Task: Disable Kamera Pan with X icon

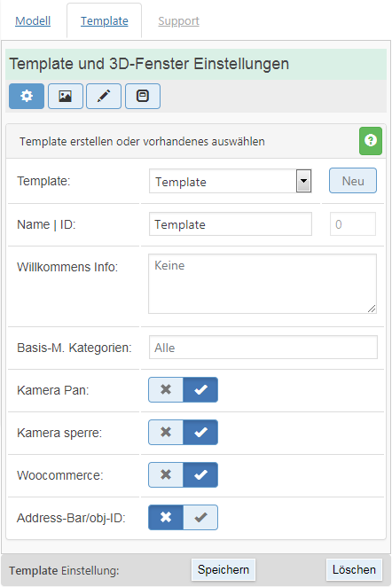Action: 166,390
